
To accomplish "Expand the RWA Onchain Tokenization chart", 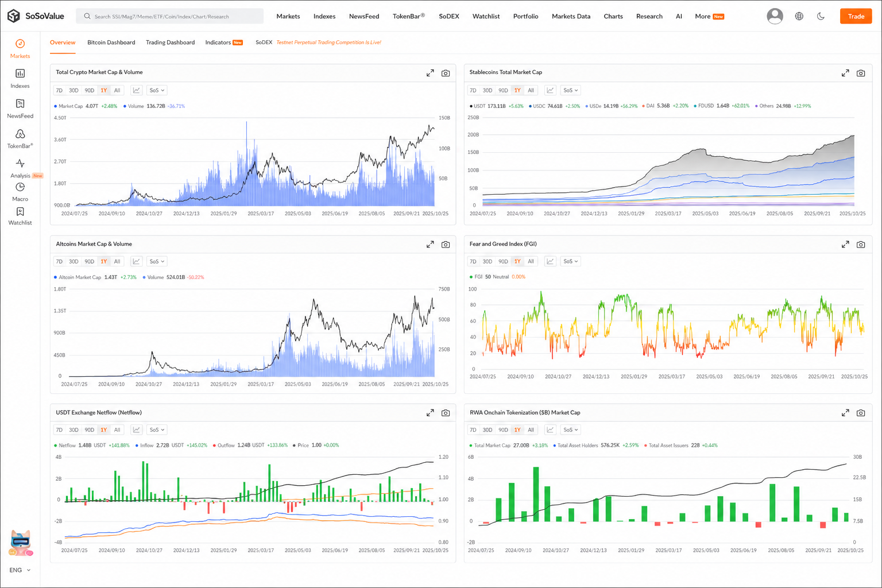I will pos(845,413).
